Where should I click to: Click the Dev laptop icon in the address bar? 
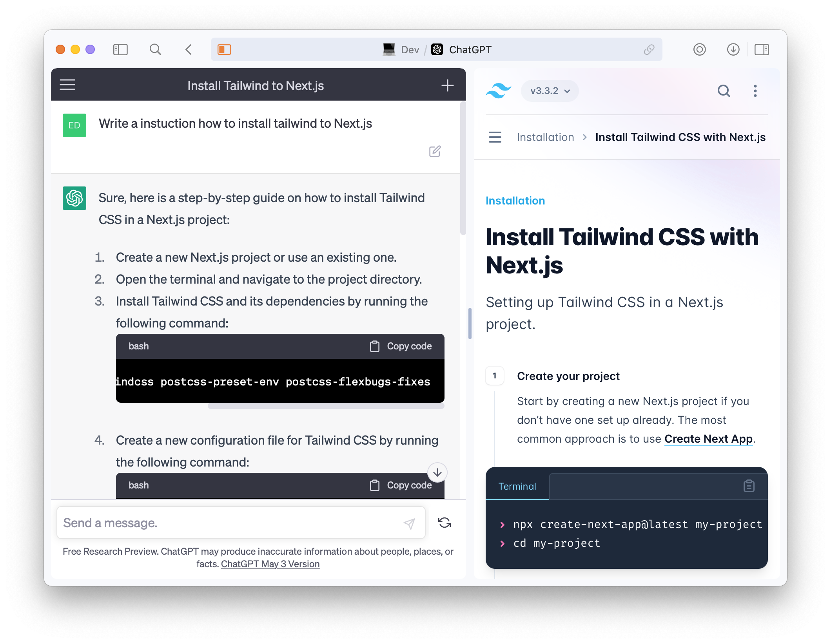tap(389, 50)
